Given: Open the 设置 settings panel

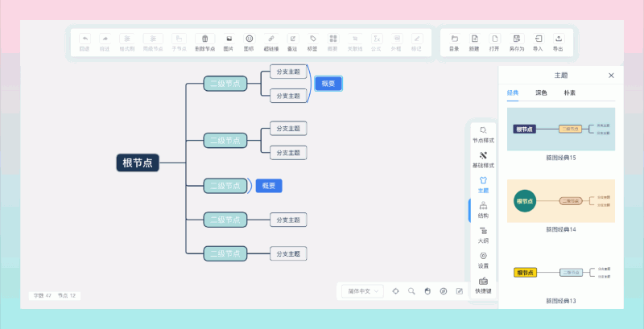Looking at the screenshot, I should (x=484, y=260).
